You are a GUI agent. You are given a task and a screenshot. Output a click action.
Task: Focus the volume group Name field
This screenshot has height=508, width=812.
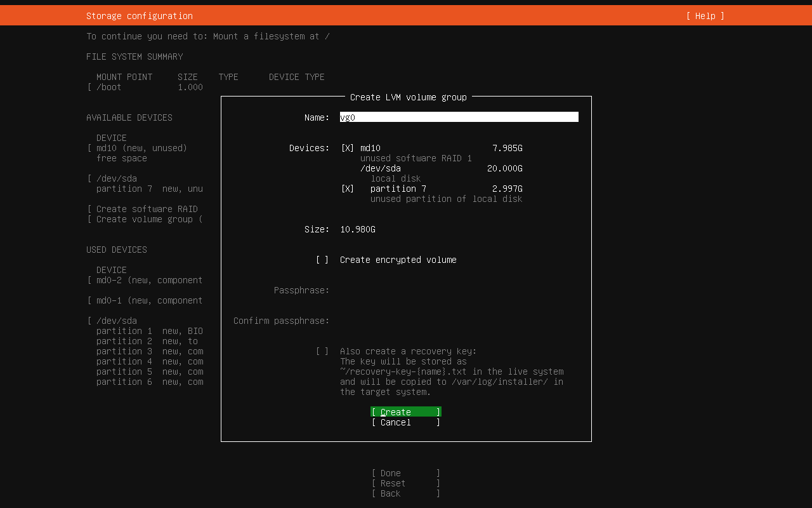[x=459, y=117]
